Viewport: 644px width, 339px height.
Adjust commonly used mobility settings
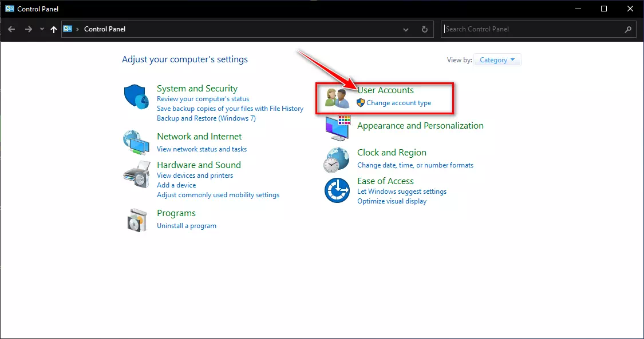pyautogui.click(x=218, y=195)
